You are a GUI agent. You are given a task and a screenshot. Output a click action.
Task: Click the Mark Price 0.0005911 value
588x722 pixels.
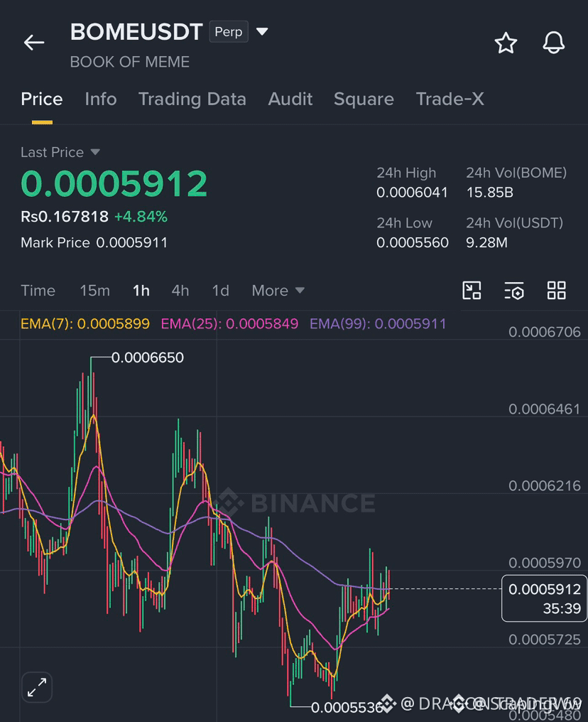coord(131,242)
